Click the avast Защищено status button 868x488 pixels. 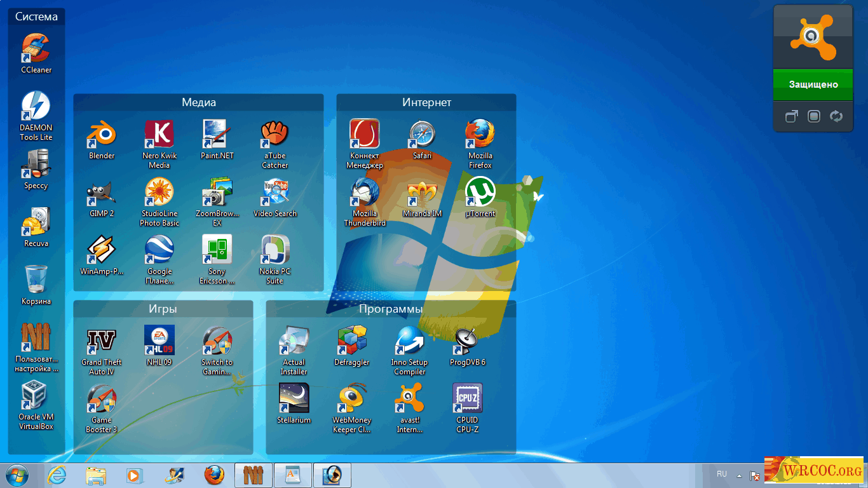click(x=813, y=85)
